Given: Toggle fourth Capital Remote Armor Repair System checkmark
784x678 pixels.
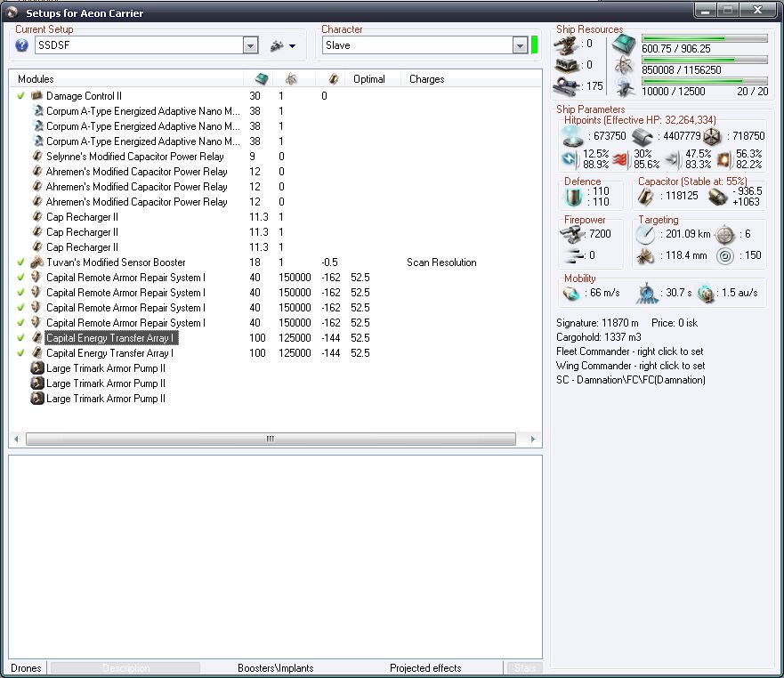Looking at the screenshot, I should pos(20,322).
